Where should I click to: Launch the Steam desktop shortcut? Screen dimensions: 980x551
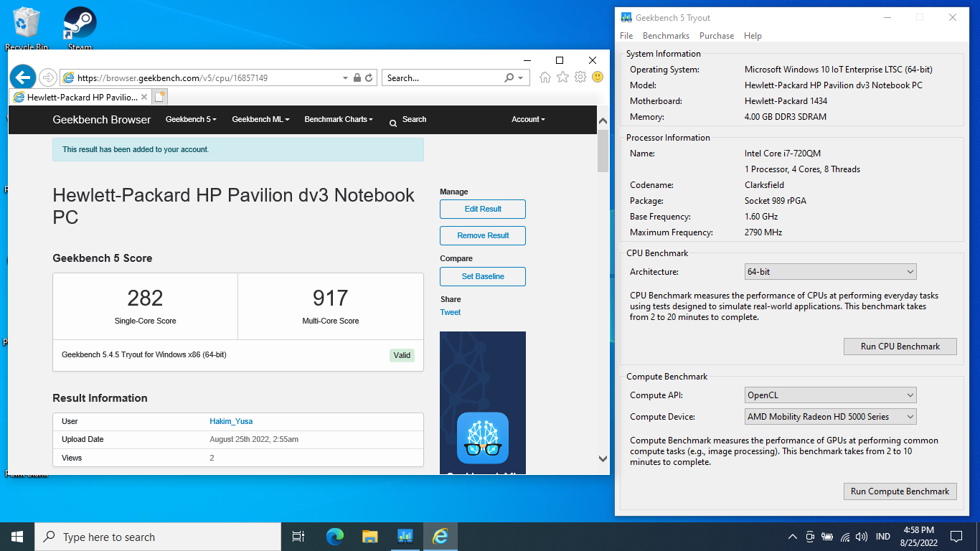[x=80, y=27]
